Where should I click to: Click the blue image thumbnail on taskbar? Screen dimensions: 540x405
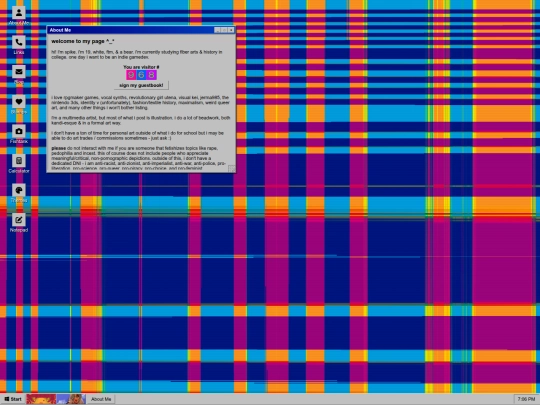71,399
